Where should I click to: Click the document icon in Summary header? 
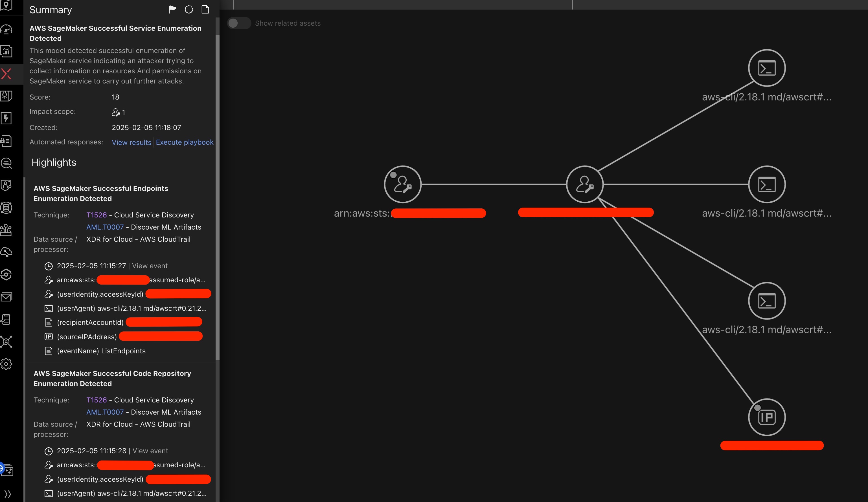point(205,9)
